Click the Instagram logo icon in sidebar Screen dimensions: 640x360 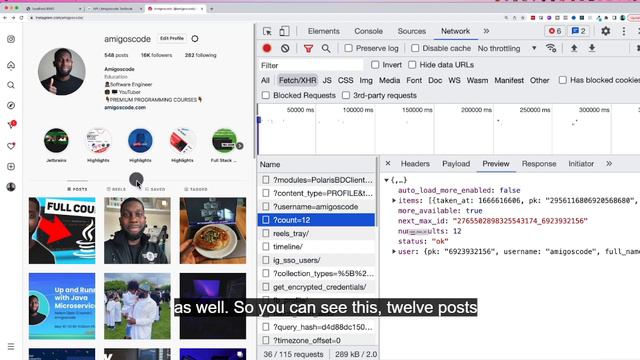coord(11,39)
